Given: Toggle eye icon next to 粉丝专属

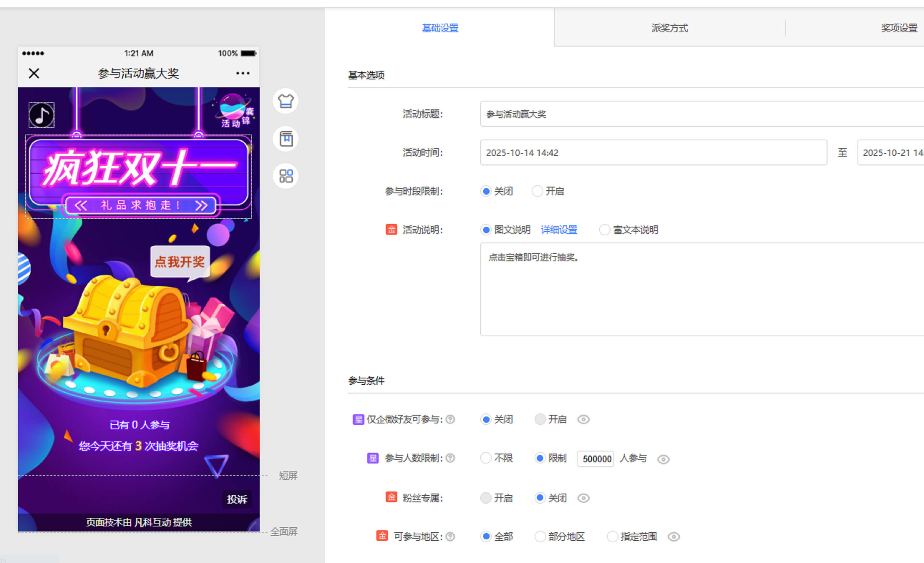Looking at the screenshot, I should [x=583, y=498].
